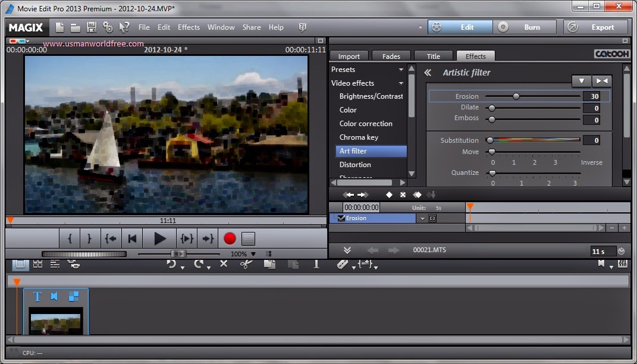Click the razor split tool icon
Image resolution: width=637 pixels, height=364 pixels.
(x=343, y=265)
